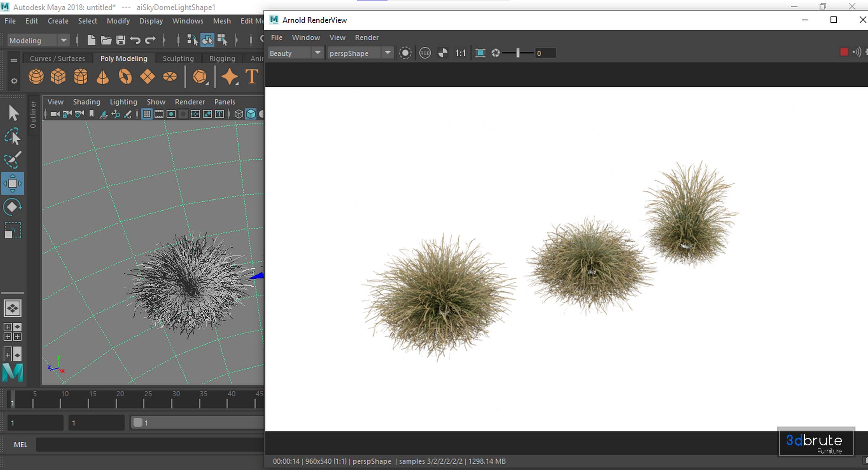Toggle the viewport grid display button

(147, 114)
